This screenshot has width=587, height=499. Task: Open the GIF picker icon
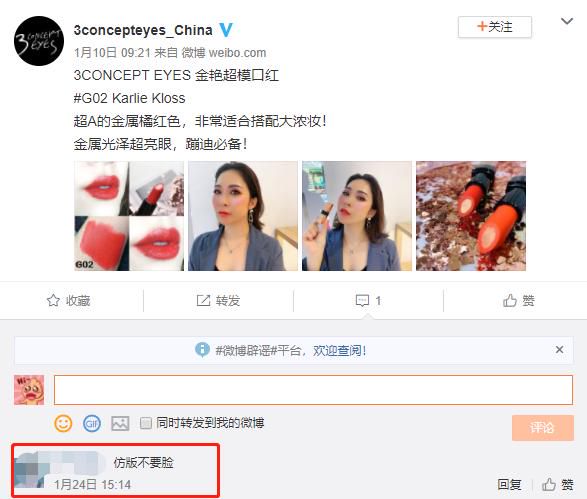point(92,423)
